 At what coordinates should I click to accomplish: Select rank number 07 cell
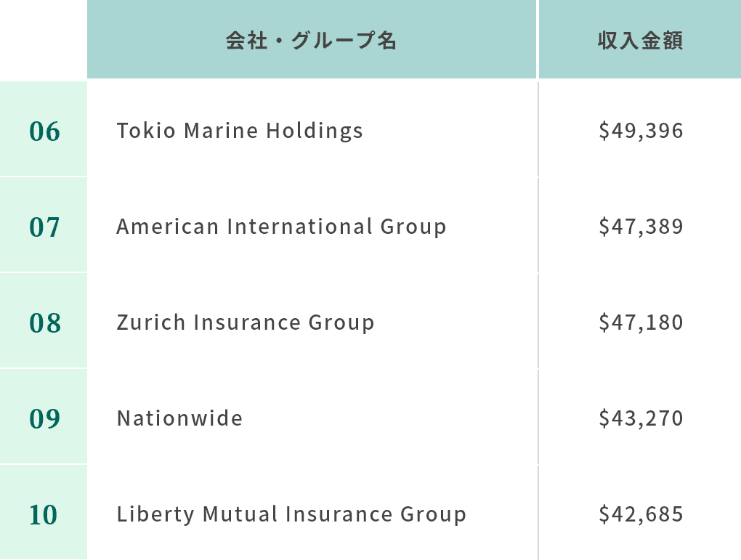pyautogui.click(x=44, y=225)
